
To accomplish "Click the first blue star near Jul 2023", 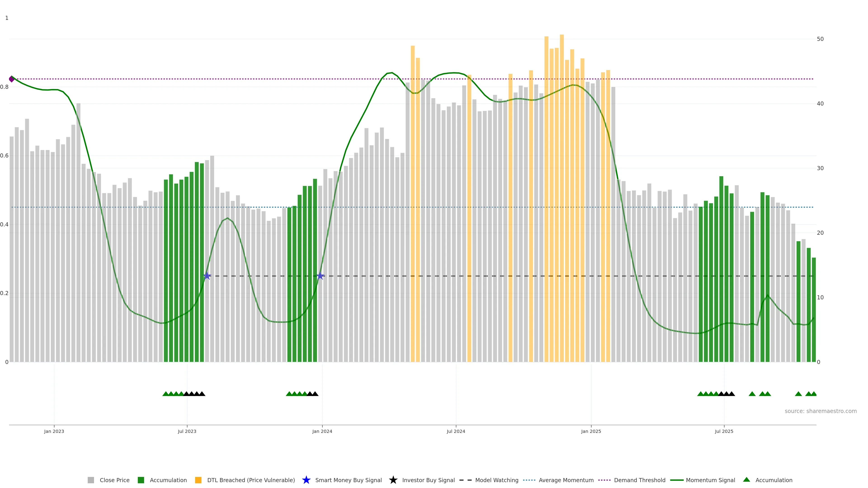I will (x=207, y=276).
